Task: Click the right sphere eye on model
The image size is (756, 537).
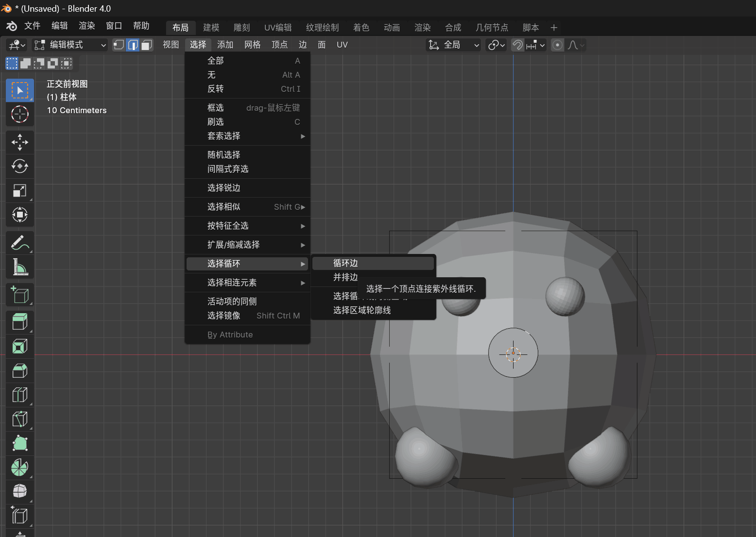Action: coord(565,296)
